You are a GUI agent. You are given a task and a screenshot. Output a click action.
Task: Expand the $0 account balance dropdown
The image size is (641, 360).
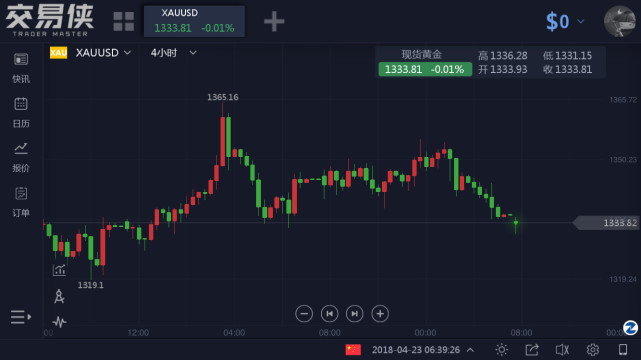click(566, 21)
